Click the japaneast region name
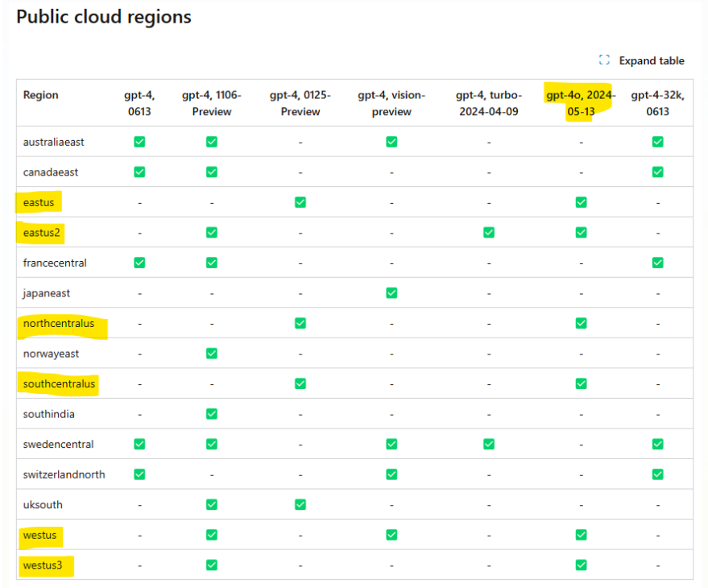This screenshot has height=588, width=708. tap(47, 293)
